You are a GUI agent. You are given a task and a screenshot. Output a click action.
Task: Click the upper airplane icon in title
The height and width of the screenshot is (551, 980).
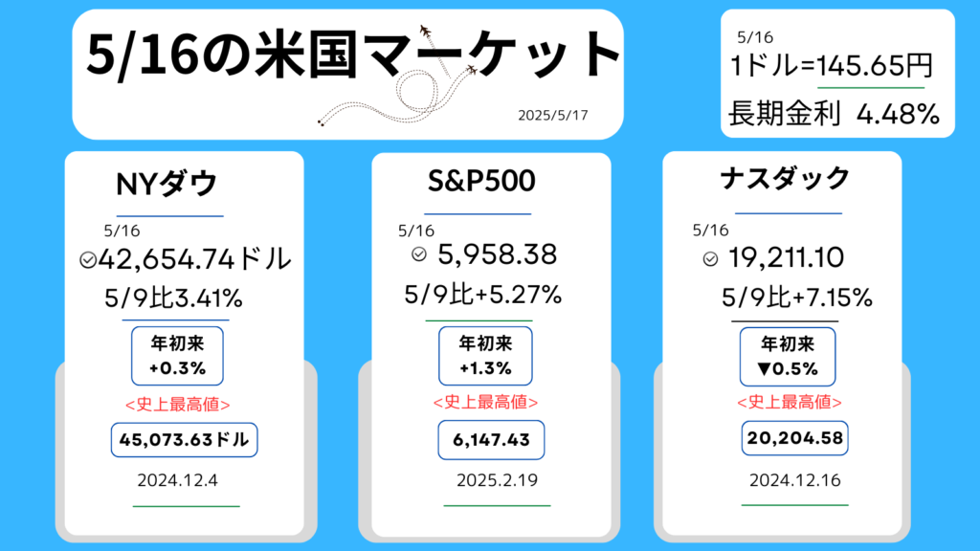(426, 31)
